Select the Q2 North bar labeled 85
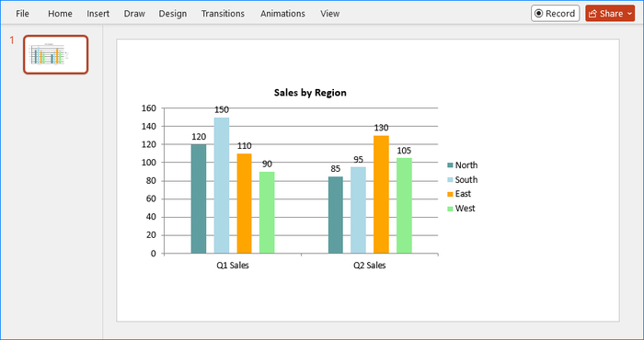The image size is (644, 340). pyautogui.click(x=336, y=215)
